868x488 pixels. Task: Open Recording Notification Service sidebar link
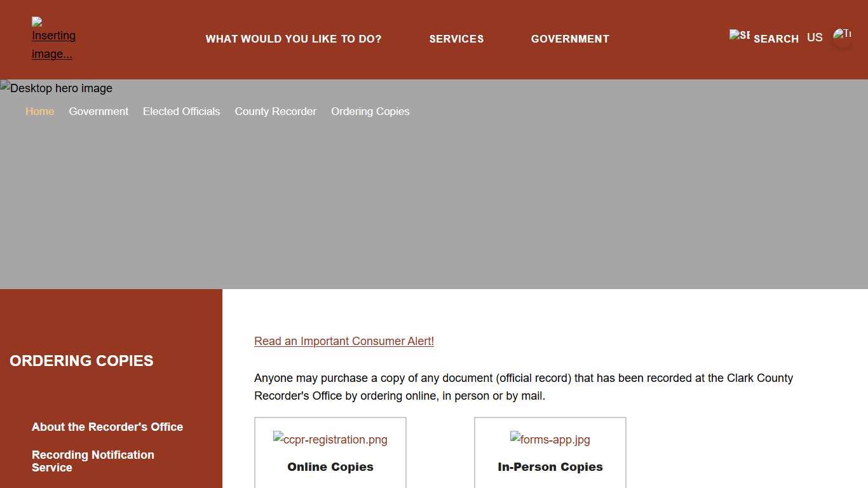tap(93, 461)
